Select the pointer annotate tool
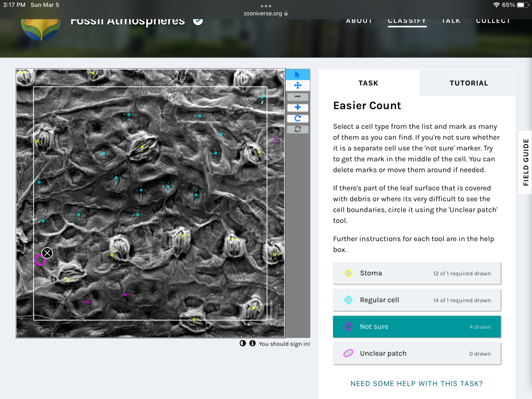The height and width of the screenshot is (399, 532). pos(298,74)
